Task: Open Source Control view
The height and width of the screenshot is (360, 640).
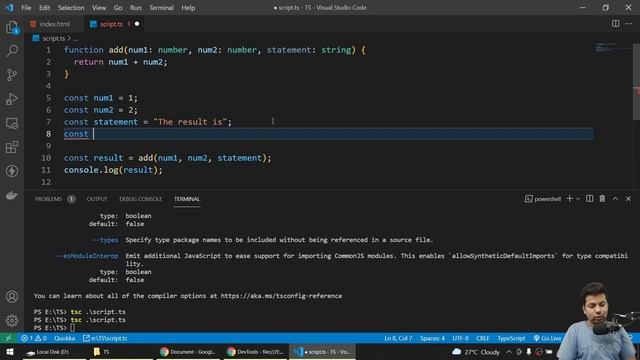Action: (12, 75)
